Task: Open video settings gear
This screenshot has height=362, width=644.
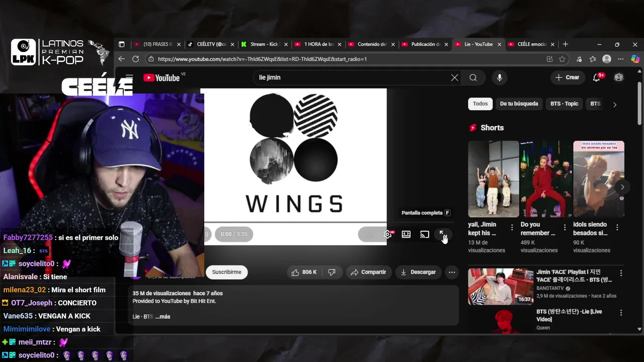Action: 387,234
